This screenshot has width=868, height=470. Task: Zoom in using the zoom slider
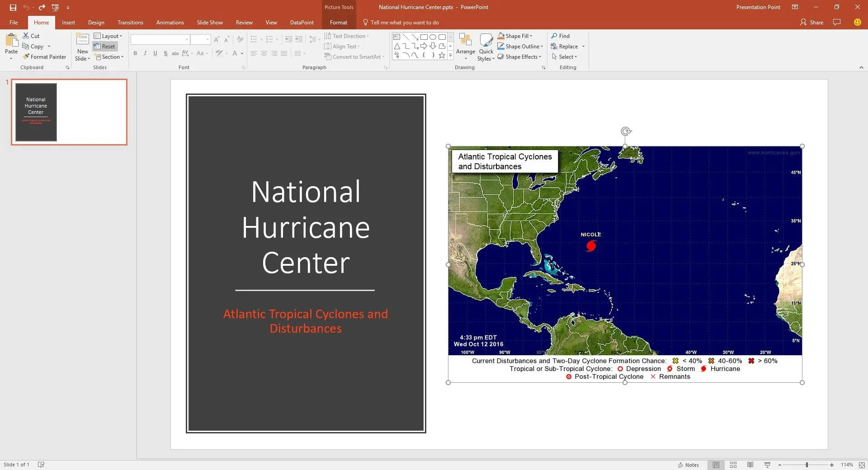click(830, 465)
